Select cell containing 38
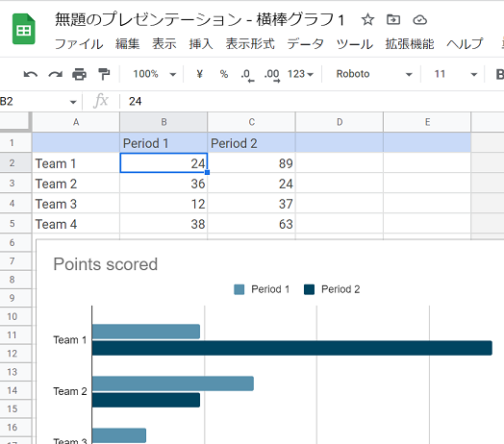504x444 pixels. pos(164,224)
